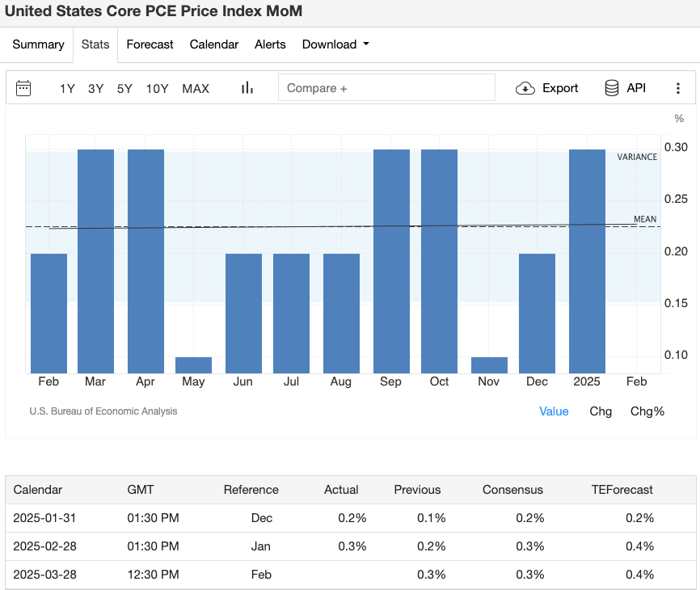Click the March data bar on chart
The height and width of the screenshot is (590, 700).
tap(95, 259)
